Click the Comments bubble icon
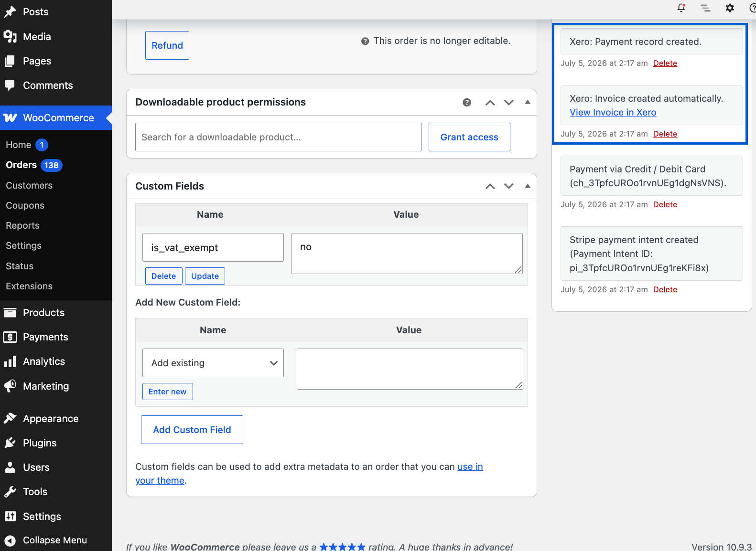This screenshot has height=551, width=756. [10, 85]
